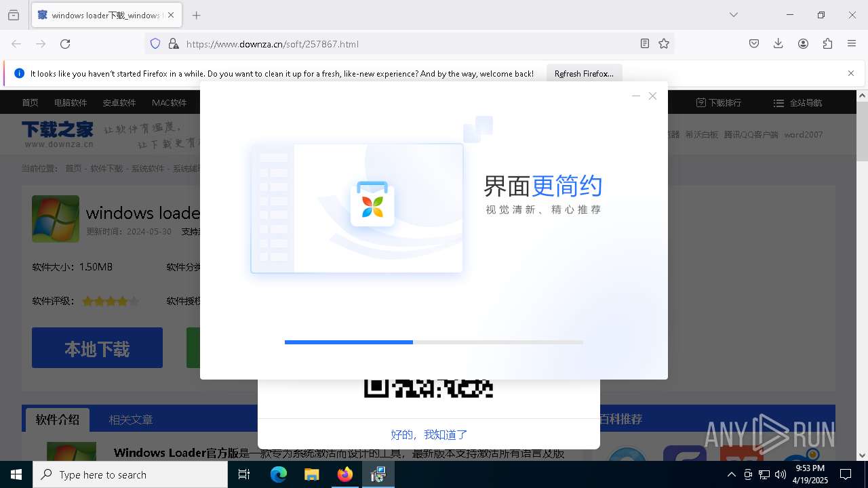Open the recent browsing Firefox View icon
This screenshot has height=488, width=868.
14,15
